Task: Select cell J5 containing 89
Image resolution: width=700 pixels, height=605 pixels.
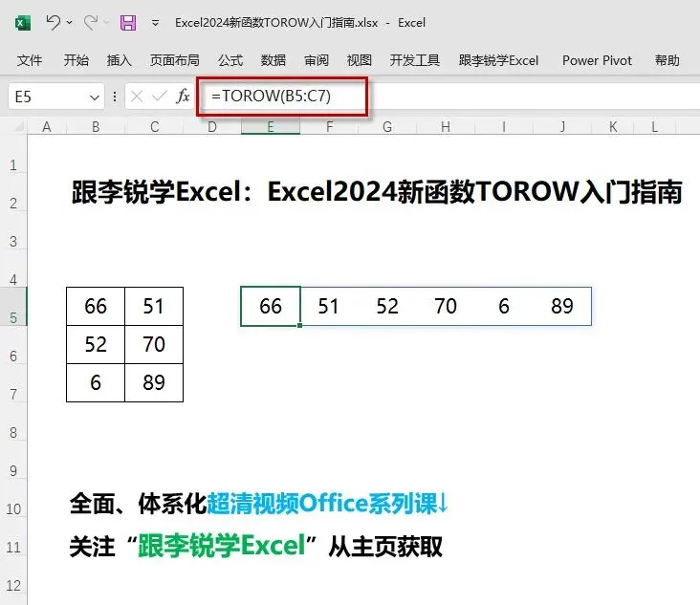Action: click(562, 306)
